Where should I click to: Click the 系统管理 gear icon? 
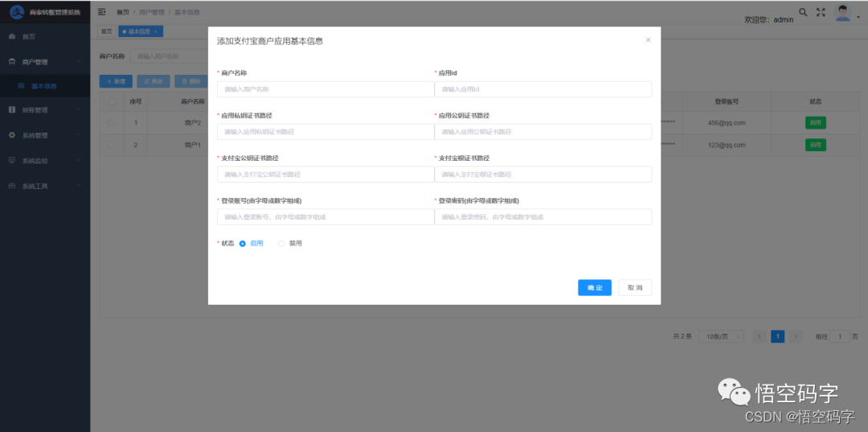pos(12,135)
